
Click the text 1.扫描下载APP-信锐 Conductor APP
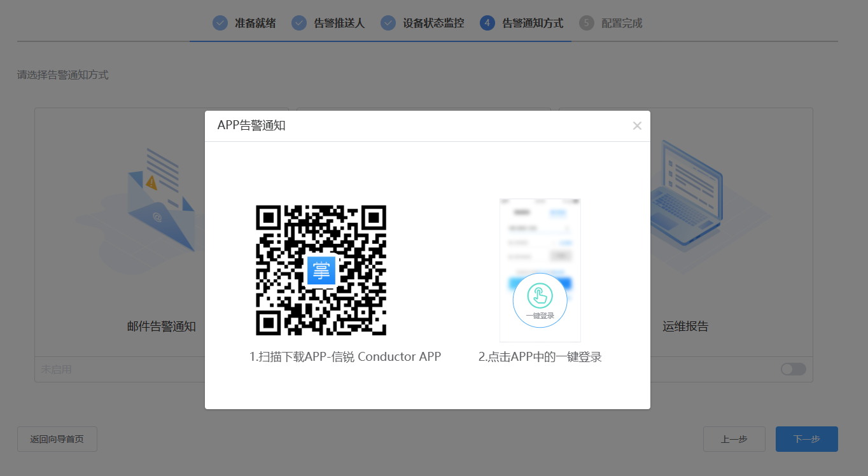(x=346, y=357)
